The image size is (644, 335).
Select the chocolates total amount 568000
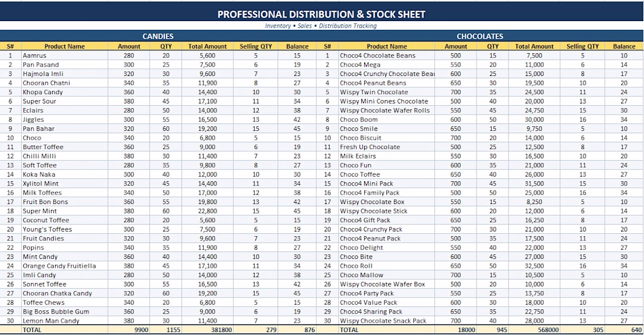(534, 330)
